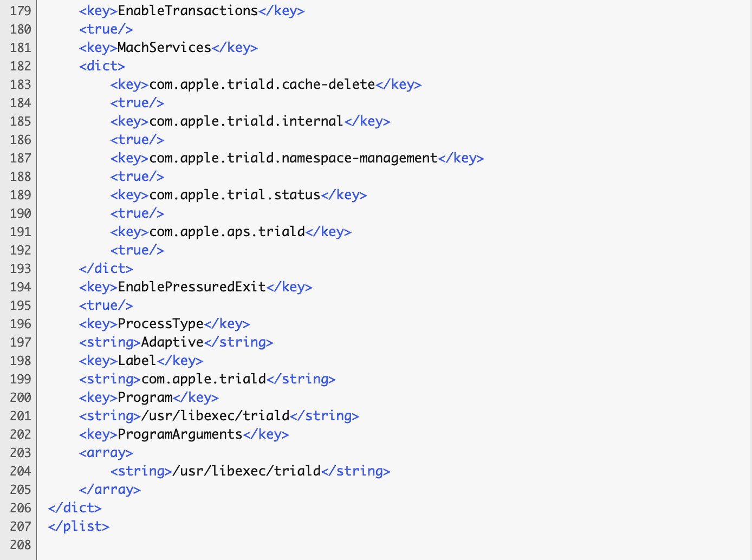Click com.apple.triald string on line 199

click(204, 379)
